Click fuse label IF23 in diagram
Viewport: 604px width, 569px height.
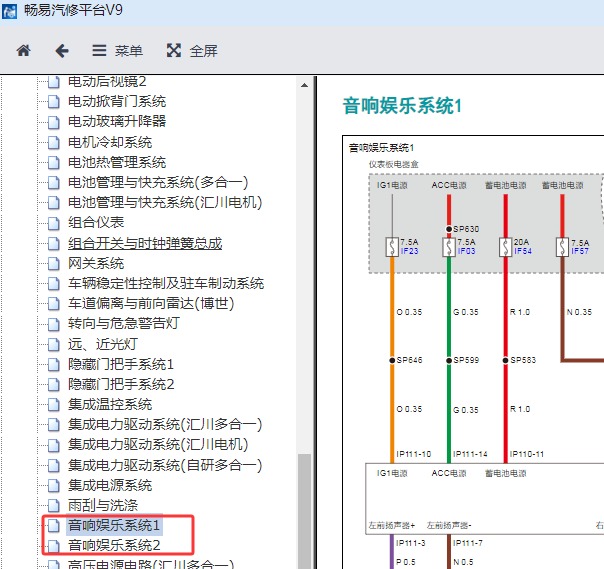409,251
